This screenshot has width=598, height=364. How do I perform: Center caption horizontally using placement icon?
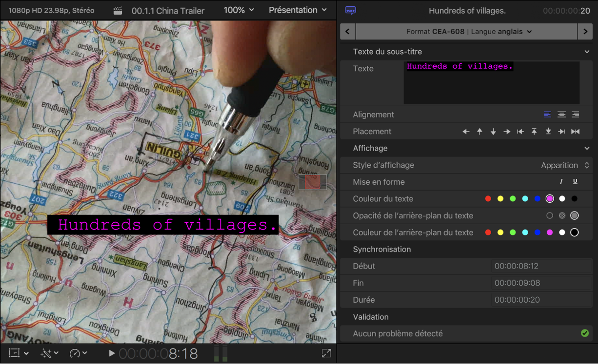pos(575,131)
